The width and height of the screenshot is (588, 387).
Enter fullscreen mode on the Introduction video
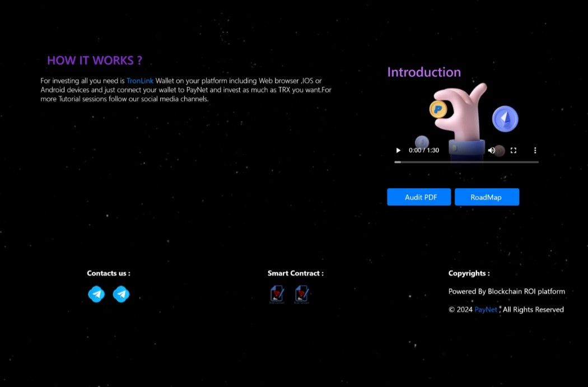[x=513, y=150]
